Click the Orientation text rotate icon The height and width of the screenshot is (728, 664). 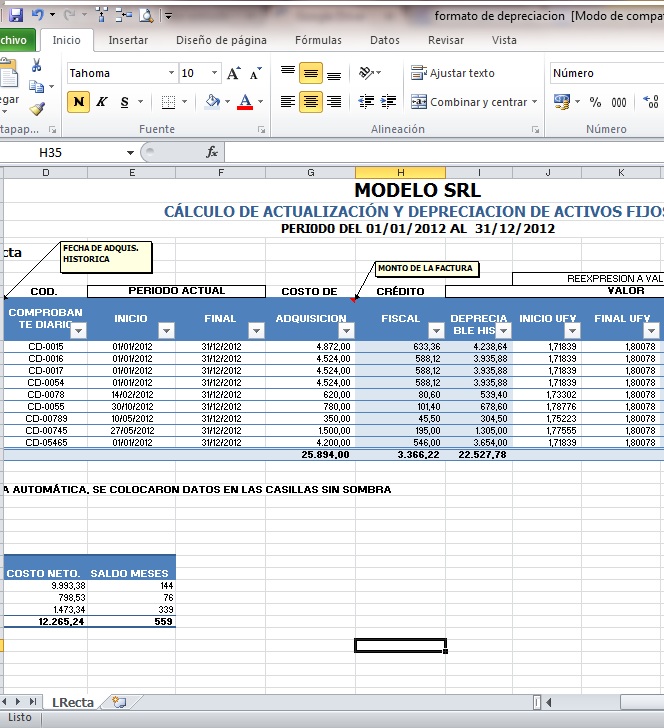tap(366, 73)
